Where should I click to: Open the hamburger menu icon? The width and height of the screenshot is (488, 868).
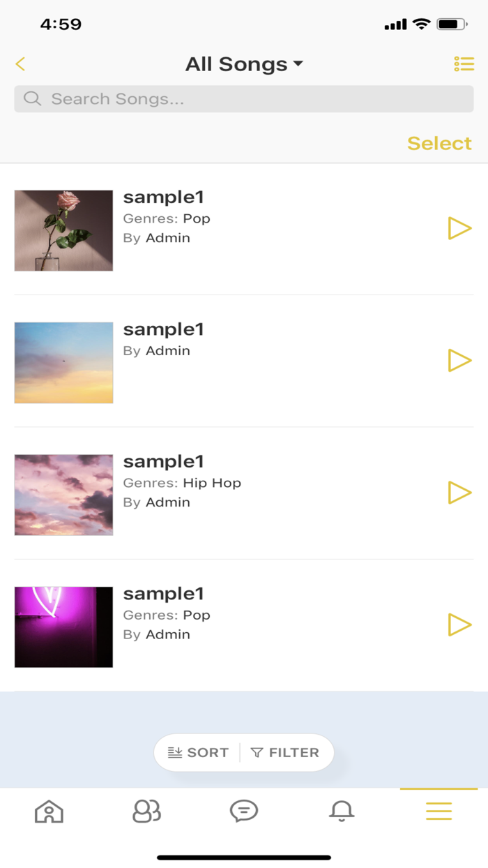pyautogui.click(x=438, y=811)
